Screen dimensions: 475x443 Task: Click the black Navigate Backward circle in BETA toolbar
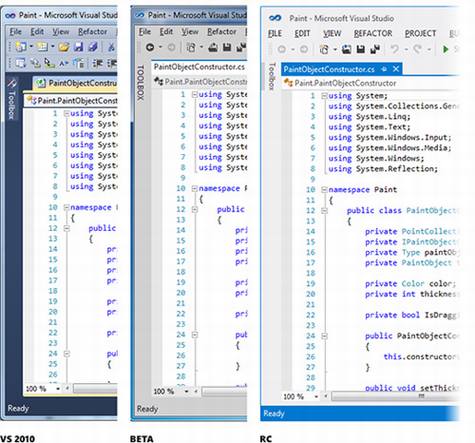tap(150, 47)
